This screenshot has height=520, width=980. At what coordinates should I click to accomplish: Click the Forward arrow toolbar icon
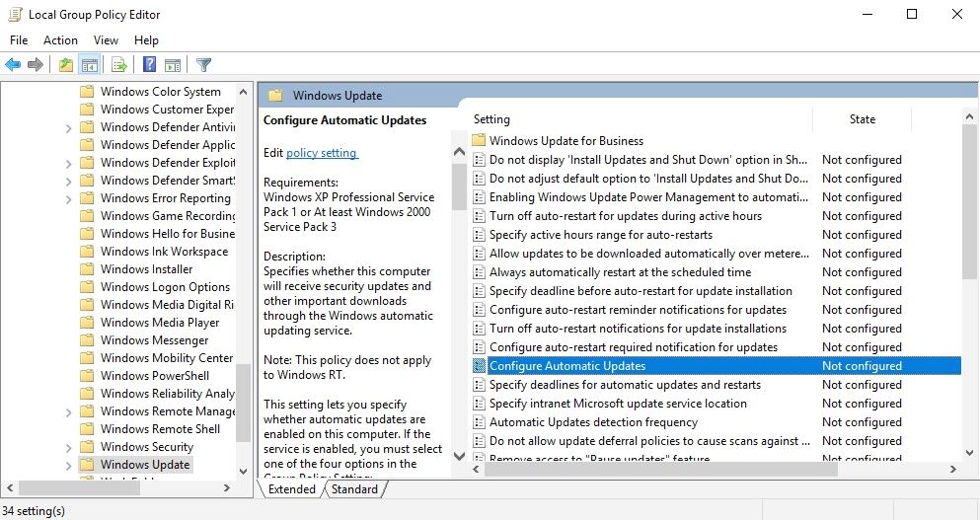(x=36, y=64)
